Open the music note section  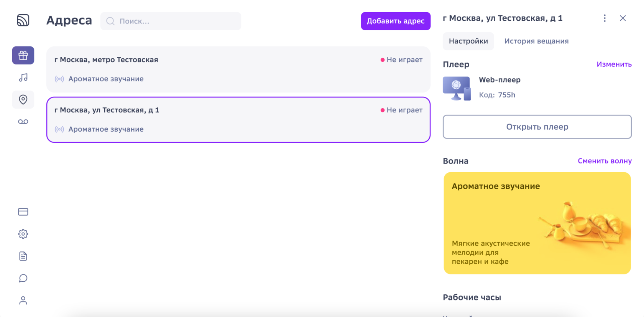coord(23,78)
